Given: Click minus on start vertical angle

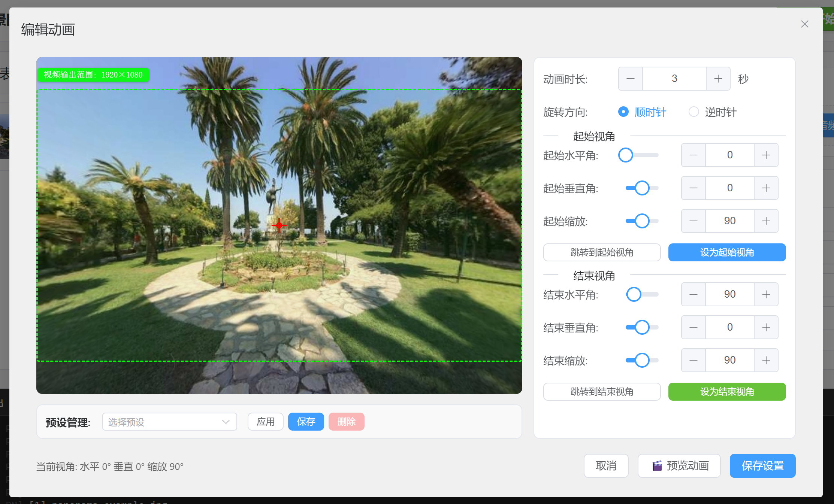Looking at the screenshot, I should [693, 188].
